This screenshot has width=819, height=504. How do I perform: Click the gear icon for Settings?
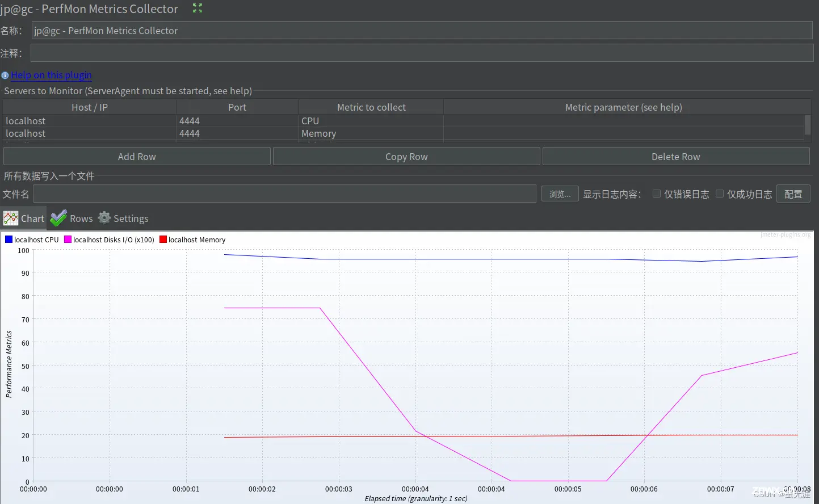coord(104,218)
